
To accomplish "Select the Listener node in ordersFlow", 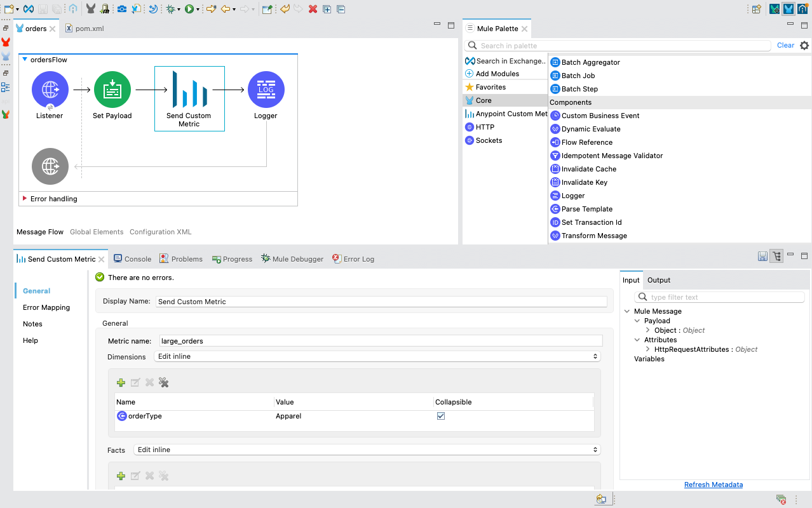I will [50, 89].
